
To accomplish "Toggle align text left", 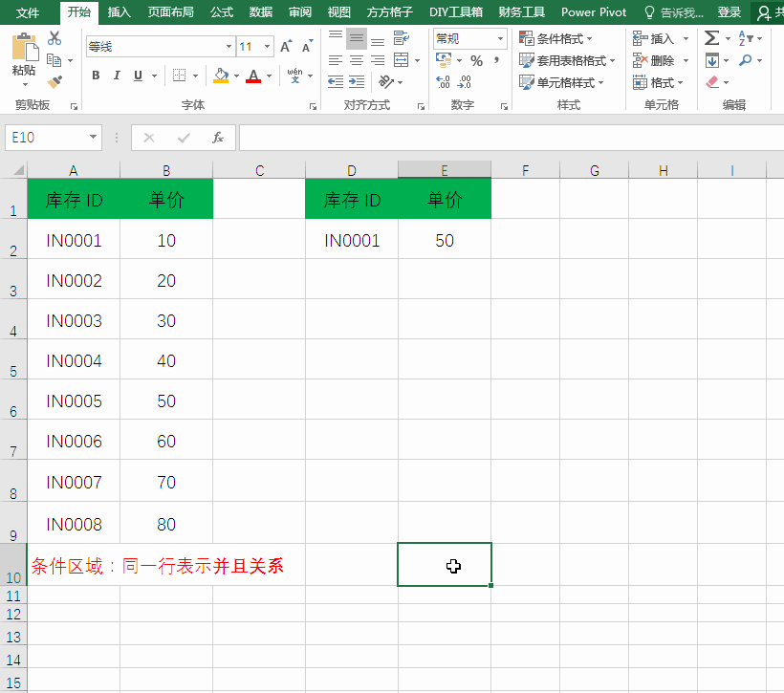I will (336, 60).
